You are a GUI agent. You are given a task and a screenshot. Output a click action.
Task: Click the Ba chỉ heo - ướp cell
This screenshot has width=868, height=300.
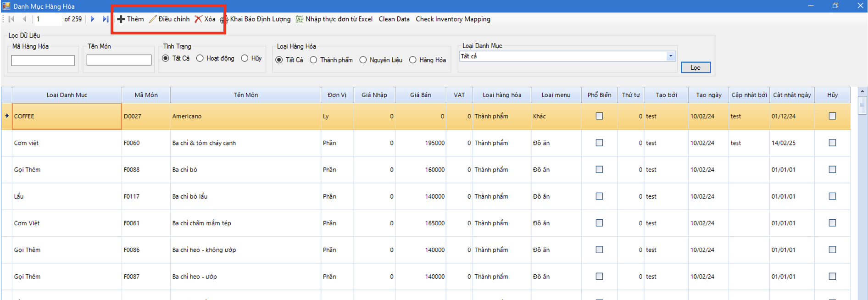tap(245, 276)
